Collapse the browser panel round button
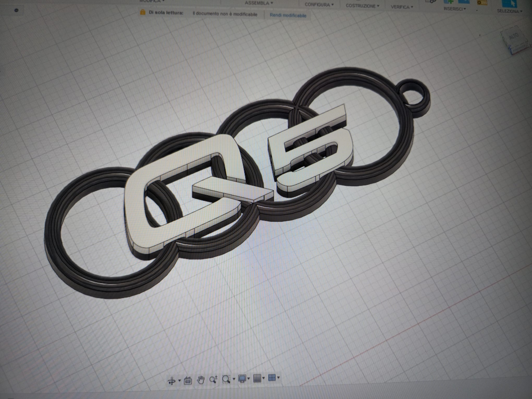 pos(16,10)
